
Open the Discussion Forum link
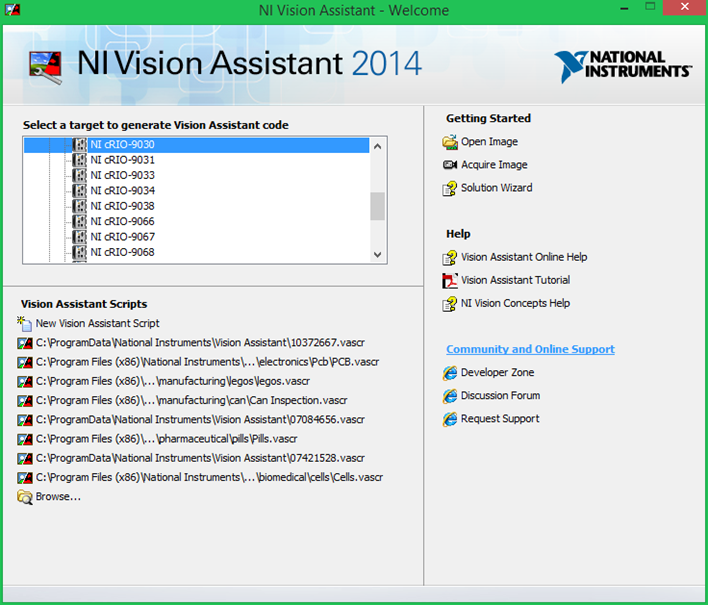pyautogui.click(x=500, y=396)
